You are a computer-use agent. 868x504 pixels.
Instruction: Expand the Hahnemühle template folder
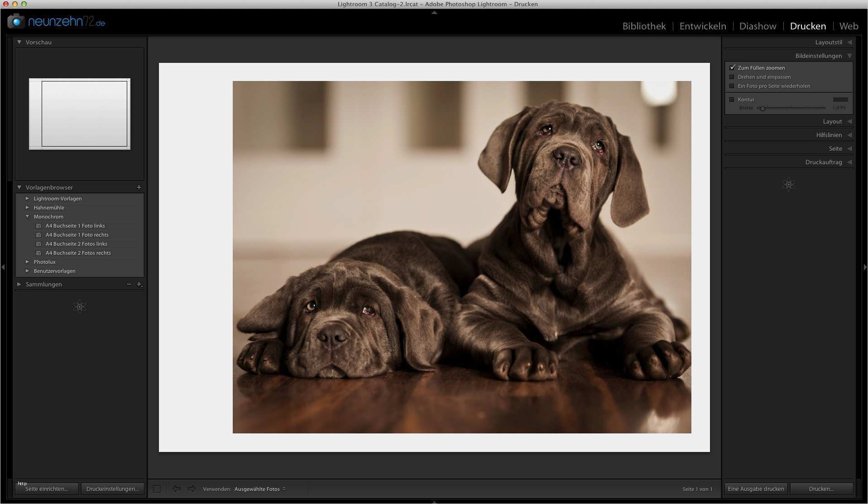28,208
